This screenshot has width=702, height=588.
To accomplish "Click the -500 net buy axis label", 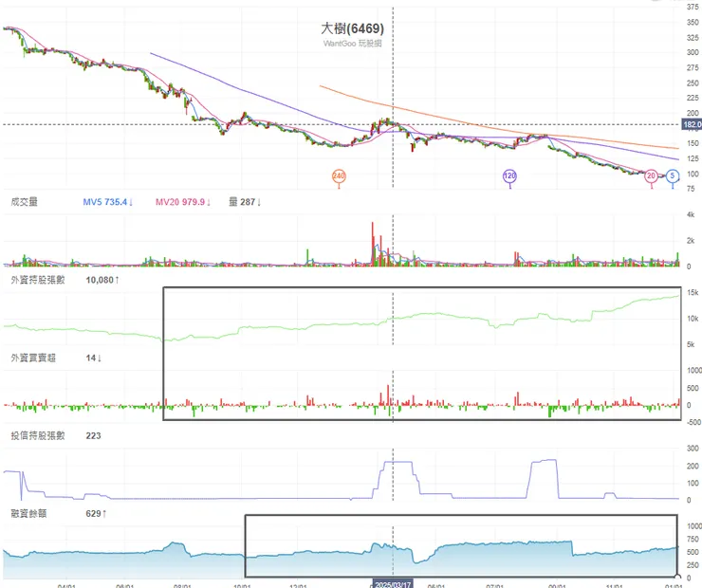I will (693, 422).
